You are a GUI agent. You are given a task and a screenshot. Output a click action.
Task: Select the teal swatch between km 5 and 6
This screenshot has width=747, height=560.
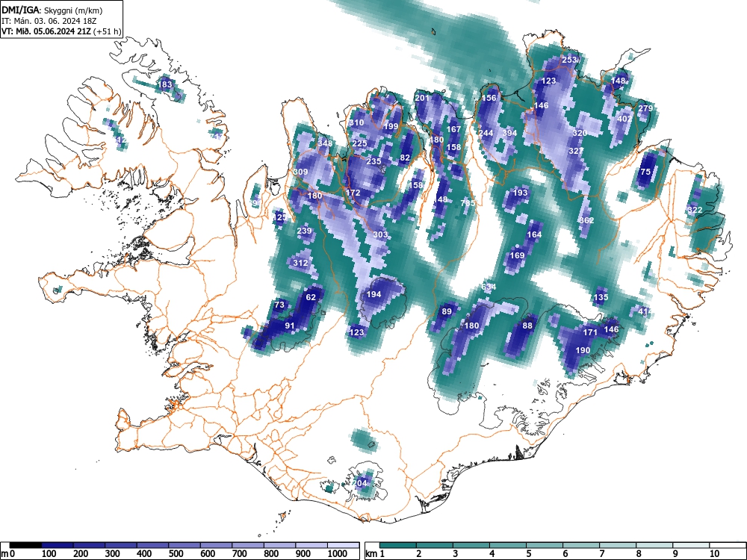click(545, 545)
